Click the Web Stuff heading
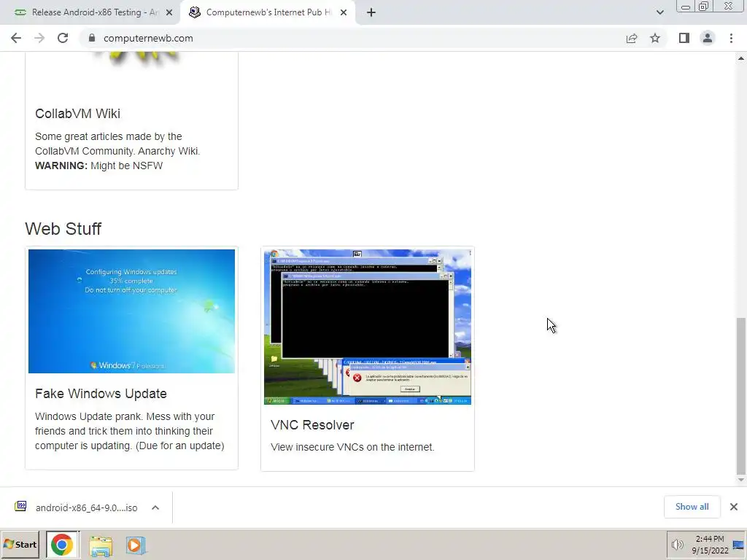The image size is (747, 560). tap(63, 228)
